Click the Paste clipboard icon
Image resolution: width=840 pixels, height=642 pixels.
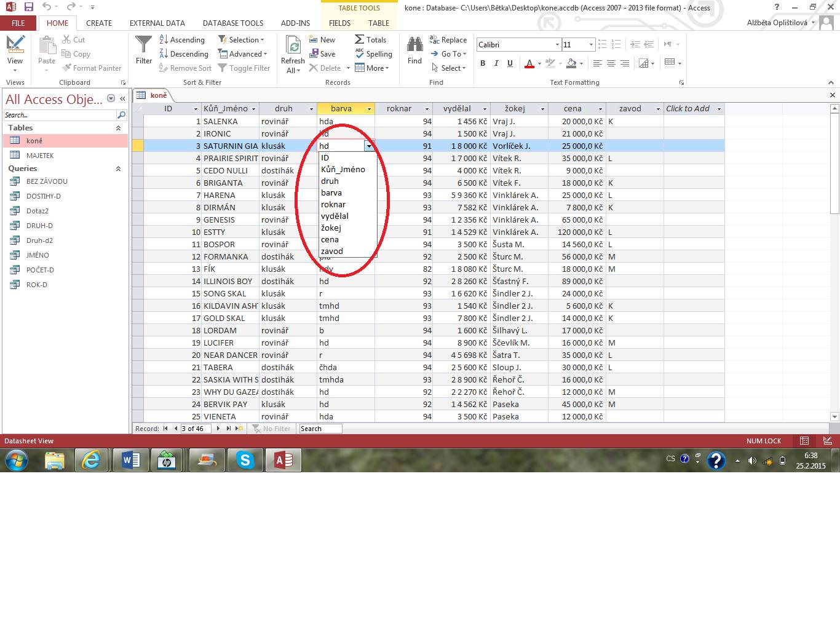pos(47,52)
